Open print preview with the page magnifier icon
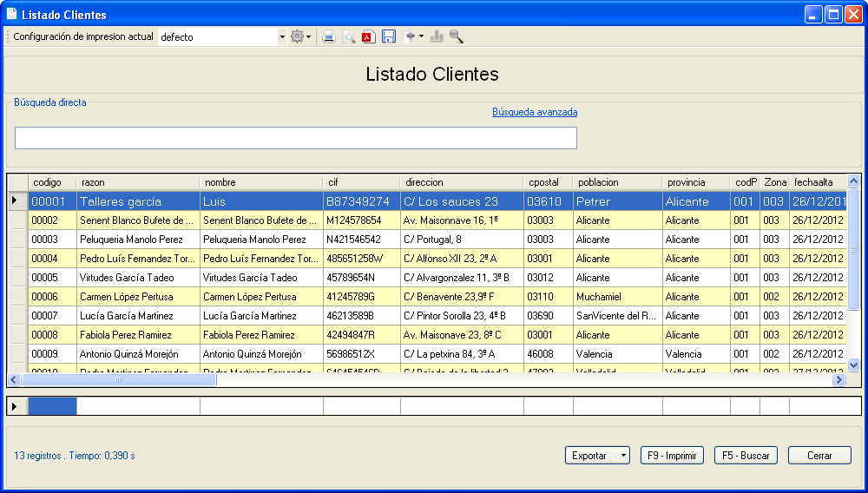868x493 pixels. [x=349, y=36]
